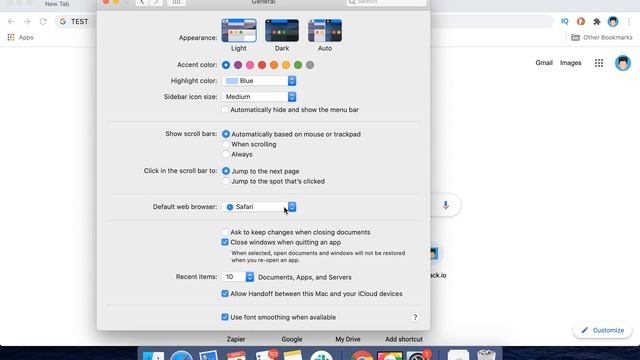640x360 pixels.
Task: Click Chrome's back arrow
Action: coord(11,22)
